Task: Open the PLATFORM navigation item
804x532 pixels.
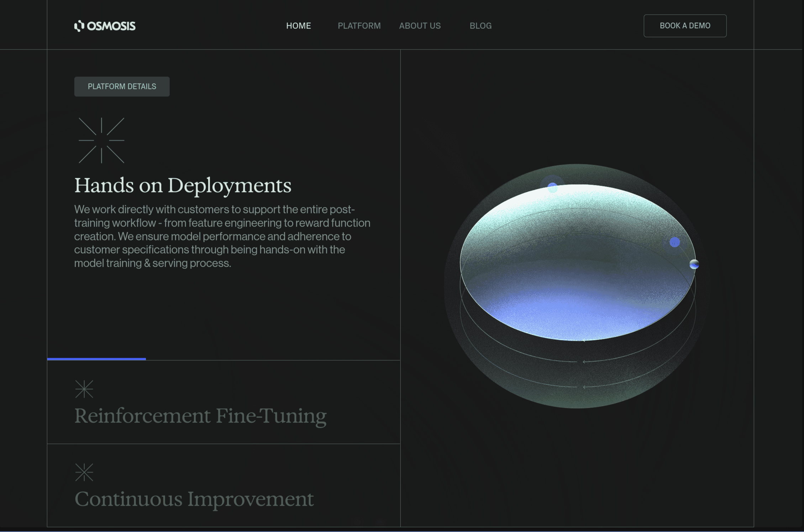Action: pyautogui.click(x=359, y=26)
